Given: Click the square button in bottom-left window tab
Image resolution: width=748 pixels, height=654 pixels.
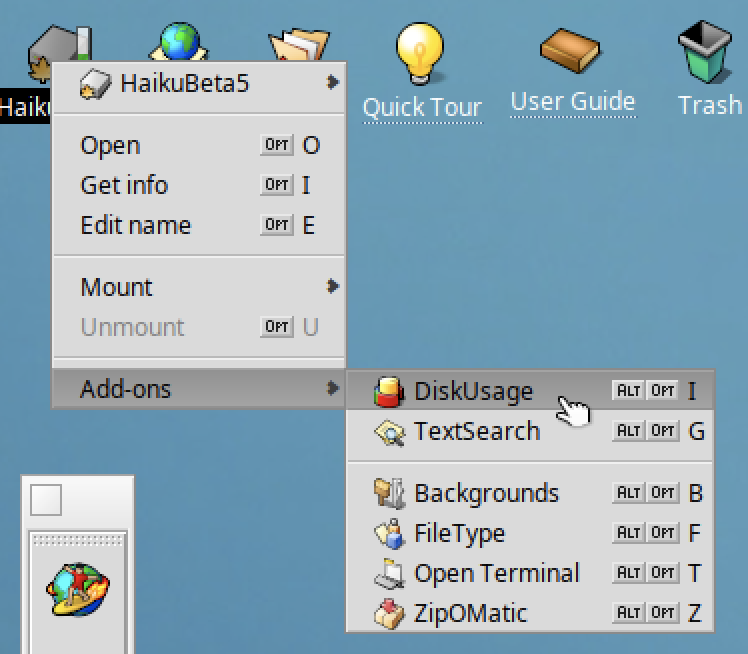Looking at the screenshot, I should coord(46,500).
